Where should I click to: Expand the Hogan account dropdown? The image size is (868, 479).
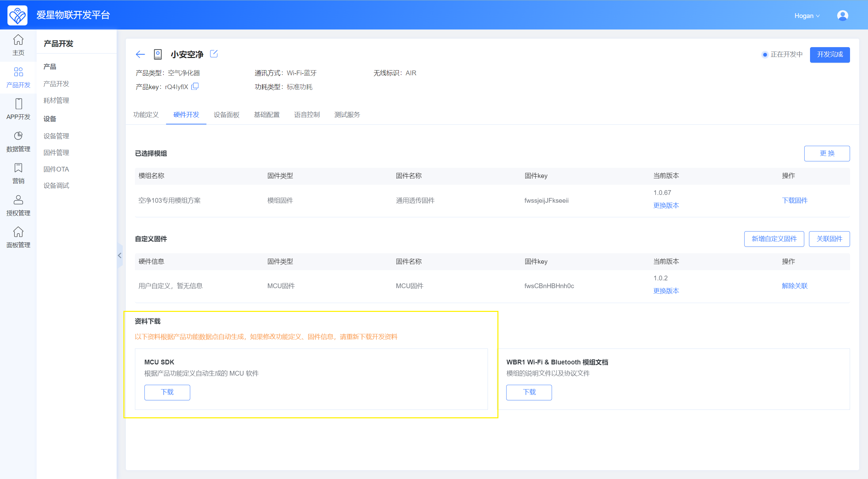807,16
